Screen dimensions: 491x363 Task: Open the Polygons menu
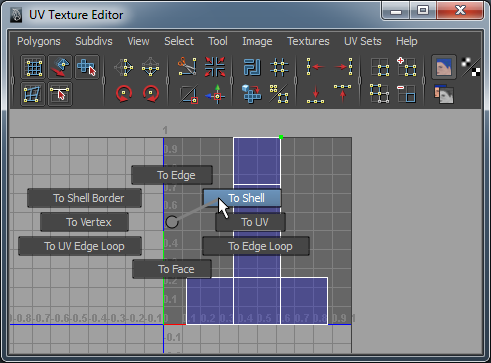click(x=39, y=41)
